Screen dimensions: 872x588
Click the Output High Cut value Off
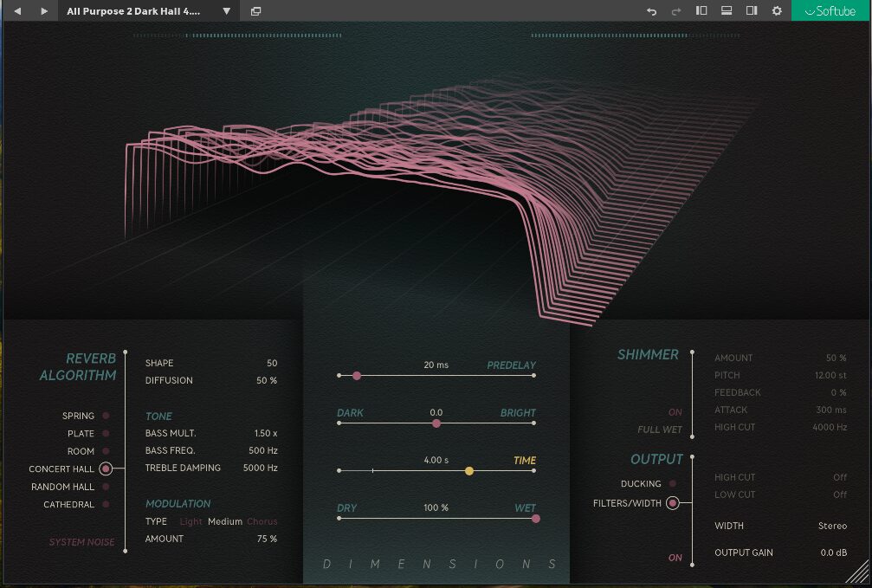click(x=840, y=477)
